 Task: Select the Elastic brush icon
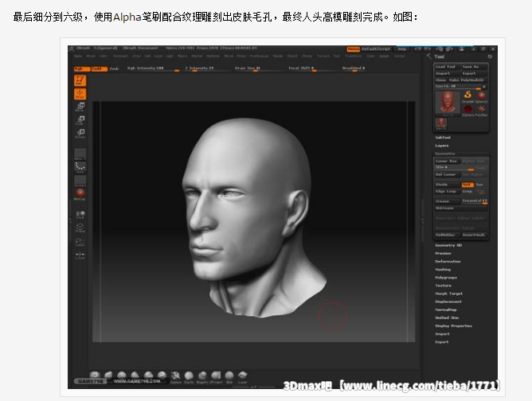coord(189,376)
